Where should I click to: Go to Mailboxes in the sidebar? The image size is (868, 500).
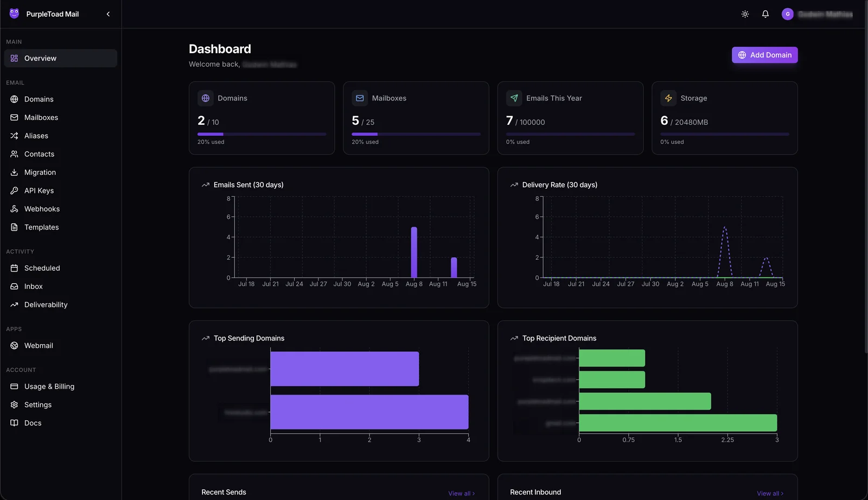(x=61, y=117)
